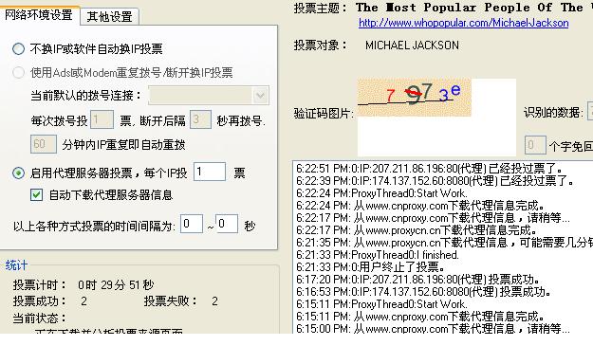Select the 6:16:53 PM 投票成功 log entry
593x364 pixels.
click(423, 292)
